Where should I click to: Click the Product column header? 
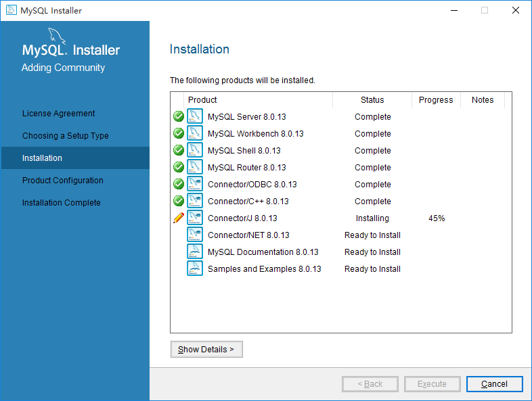pos(258,100)
